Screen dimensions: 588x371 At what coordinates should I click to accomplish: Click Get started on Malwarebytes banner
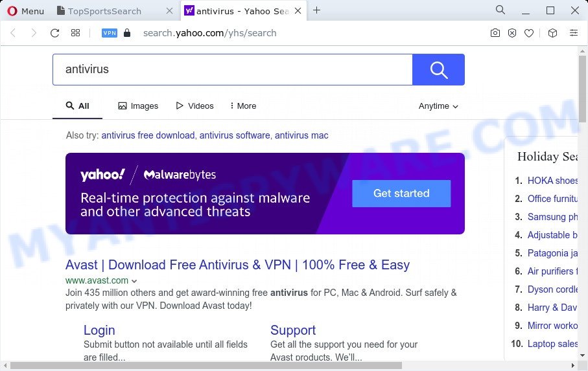point(401,193)
